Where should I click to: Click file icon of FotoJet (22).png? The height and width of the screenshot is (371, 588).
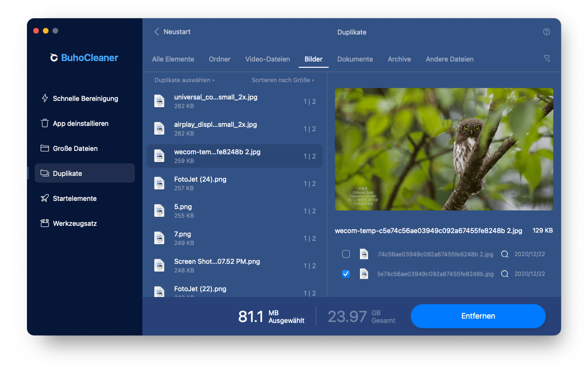(x=159, y=291)
